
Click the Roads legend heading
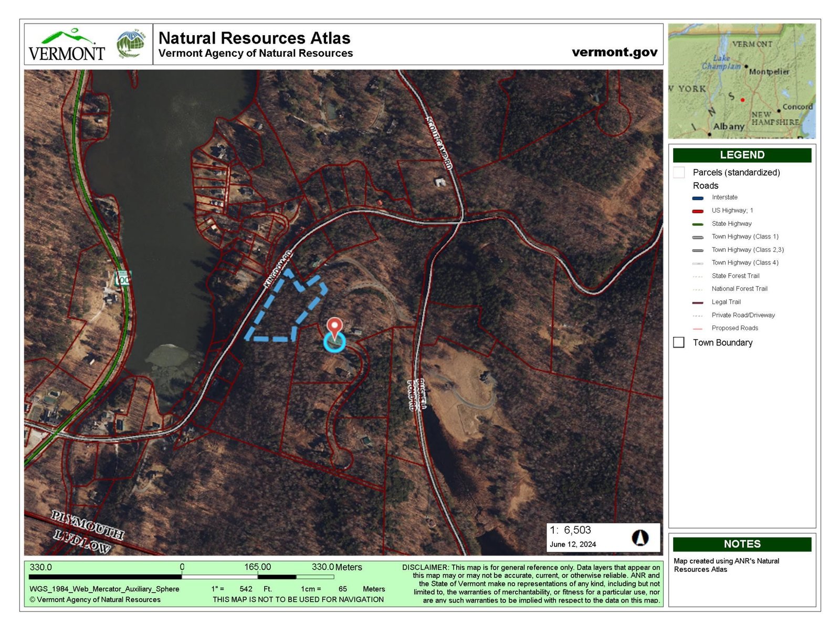706,186
